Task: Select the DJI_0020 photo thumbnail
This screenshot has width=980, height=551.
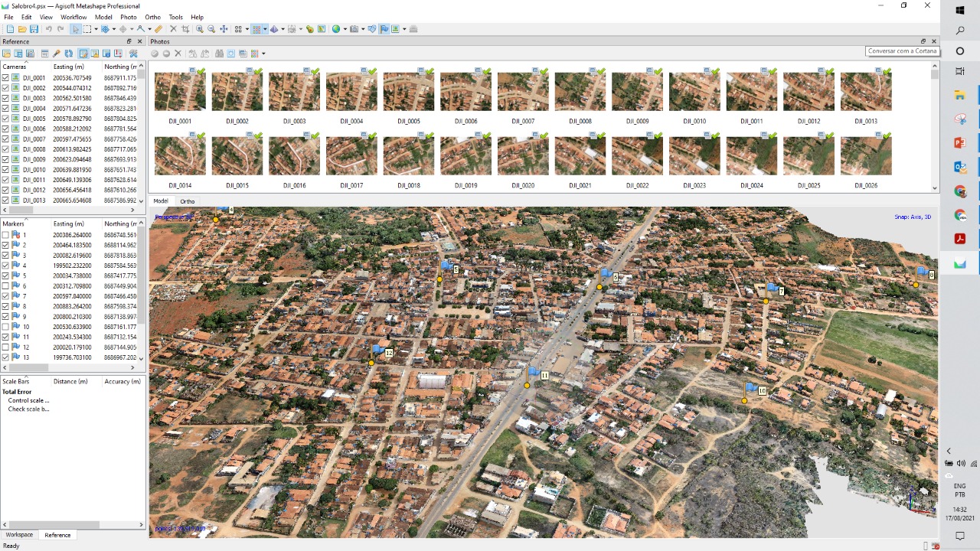Action: (523, 156)
